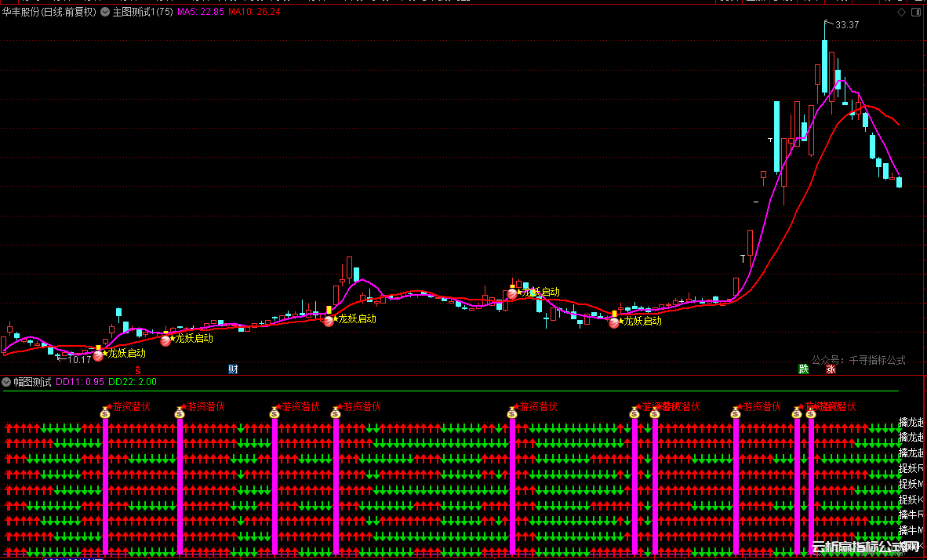This screenshot has width=927, height=560.
Task: Select the 主图测试1(75) indicator name
Action: (x=143, y=13)
